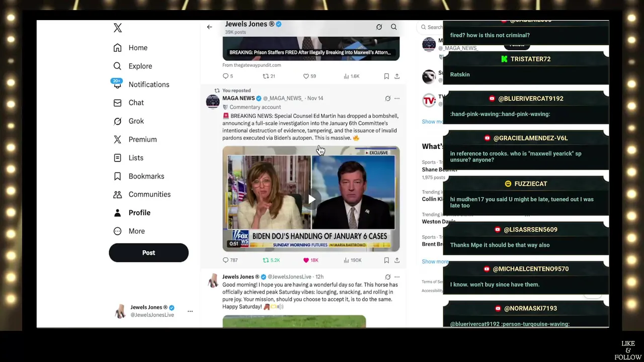Image resolution: width=644 pixels, height=362 pixels.
Task: Click the 'Ratskin' chat message
Action: coord(460,74)
